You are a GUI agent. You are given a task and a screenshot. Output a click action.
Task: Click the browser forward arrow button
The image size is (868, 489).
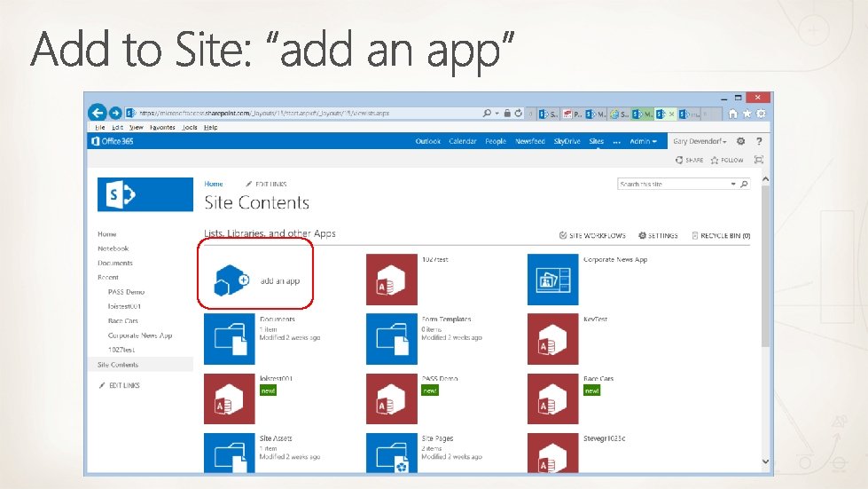115,113
